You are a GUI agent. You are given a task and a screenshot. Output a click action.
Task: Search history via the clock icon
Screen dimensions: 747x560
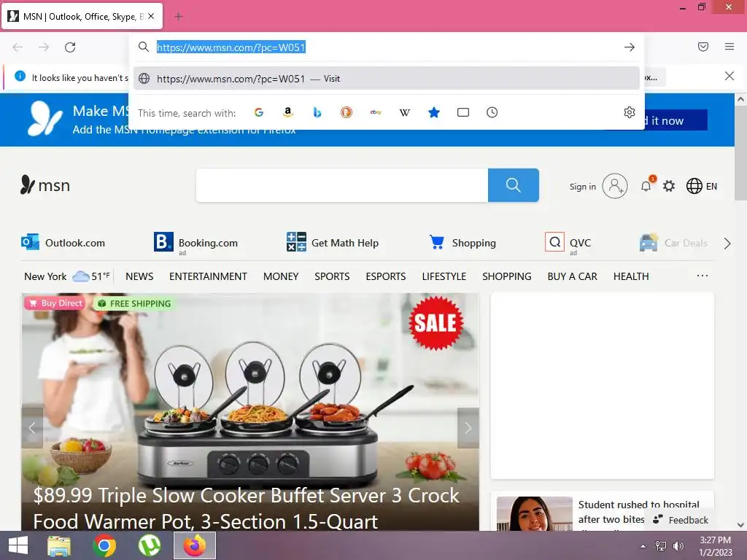[x=492, y=112]
